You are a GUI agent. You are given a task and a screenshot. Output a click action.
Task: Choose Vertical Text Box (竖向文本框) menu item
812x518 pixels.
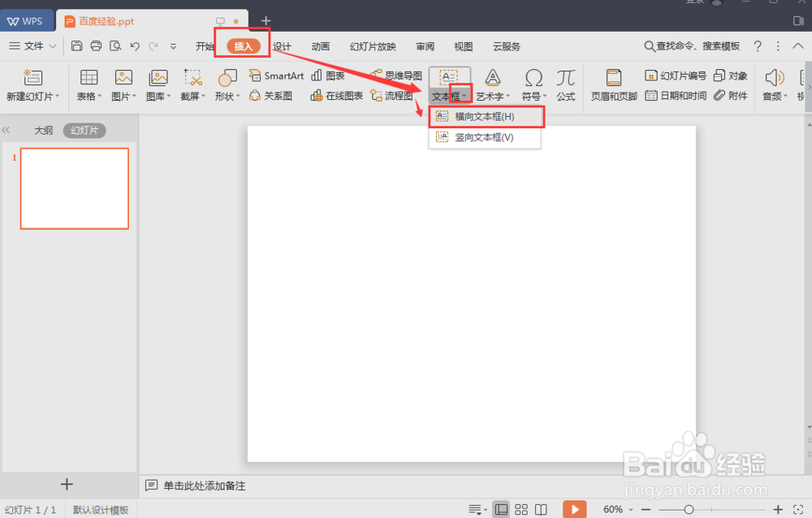coord(485,137)
